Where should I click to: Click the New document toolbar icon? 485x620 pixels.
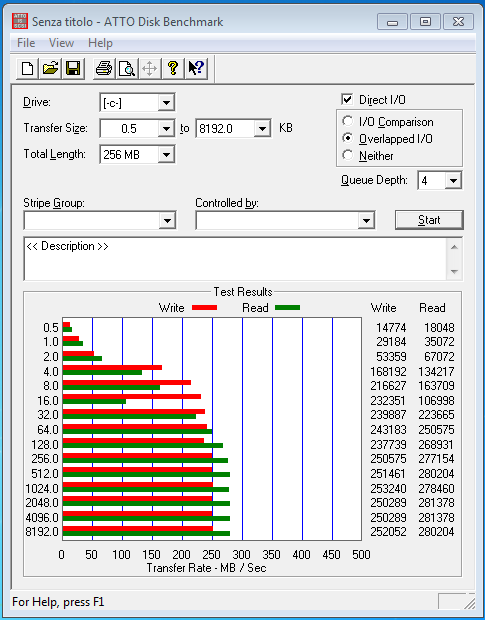pyautogui.click(x=27, y=69)
